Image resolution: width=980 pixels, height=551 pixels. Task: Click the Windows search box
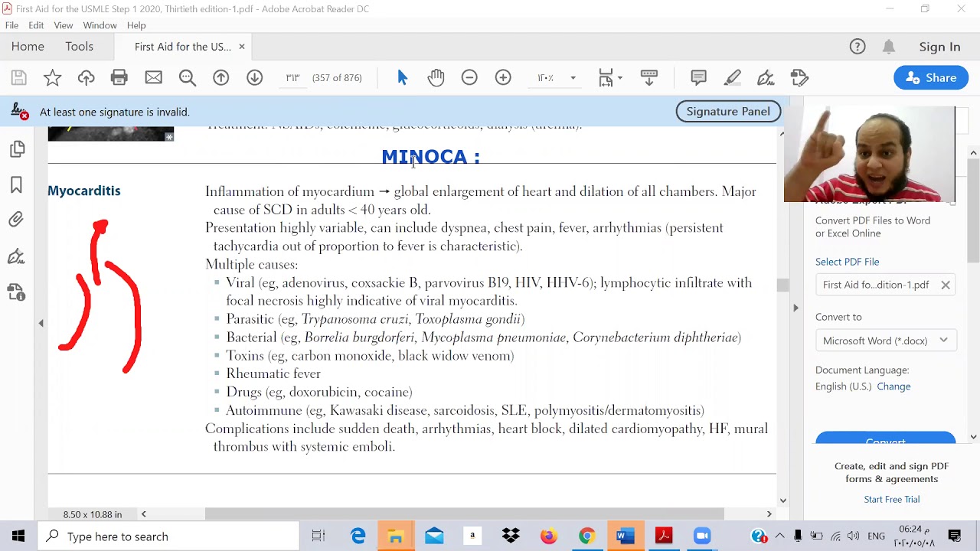point(169,536)
